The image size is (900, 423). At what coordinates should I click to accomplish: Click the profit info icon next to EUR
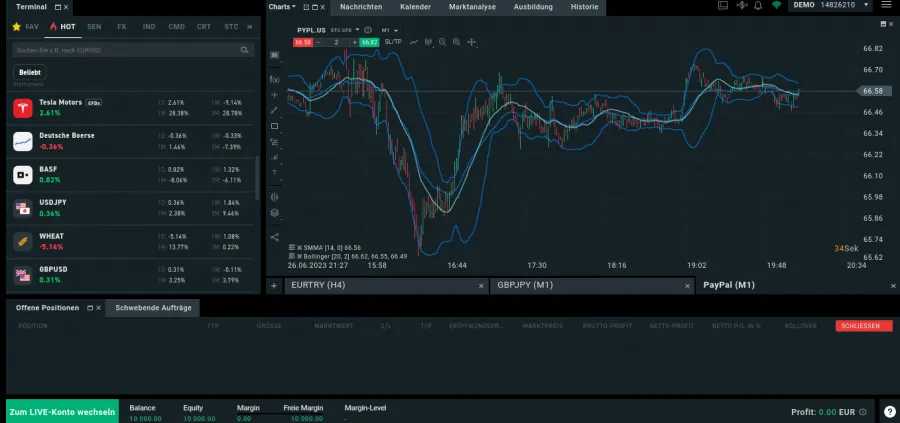pos(863,412)
